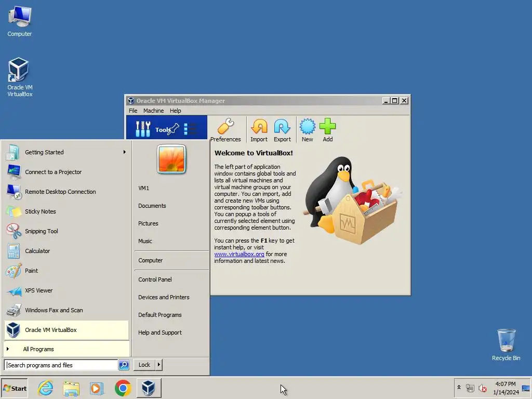Click the search magnifier button
Screen dimensions: 532x399
click(x=124, y=365)
